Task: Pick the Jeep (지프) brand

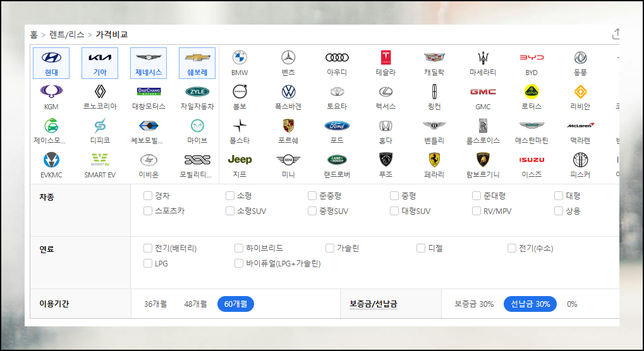Action: tap(240, 160)
